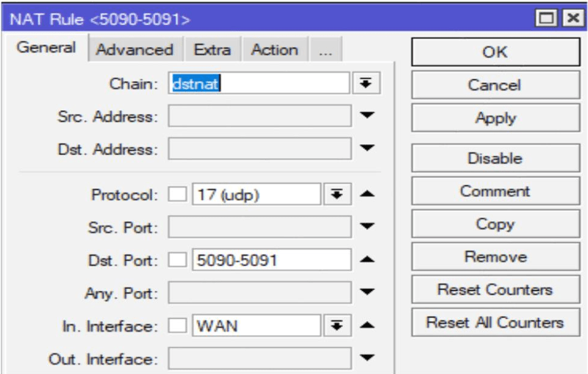Show more tabs with ellipsis
This screenshot has width=588, height=374.
[325, 50]
